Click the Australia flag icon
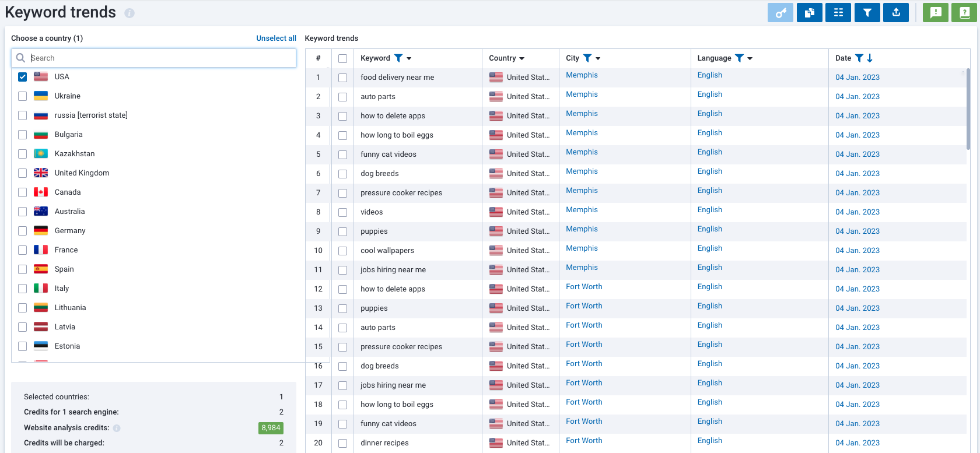Screen dimensions: 980x453 [41, 212]
